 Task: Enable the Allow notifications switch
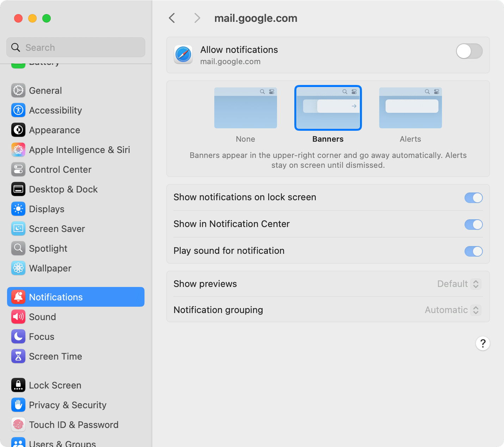469,51
